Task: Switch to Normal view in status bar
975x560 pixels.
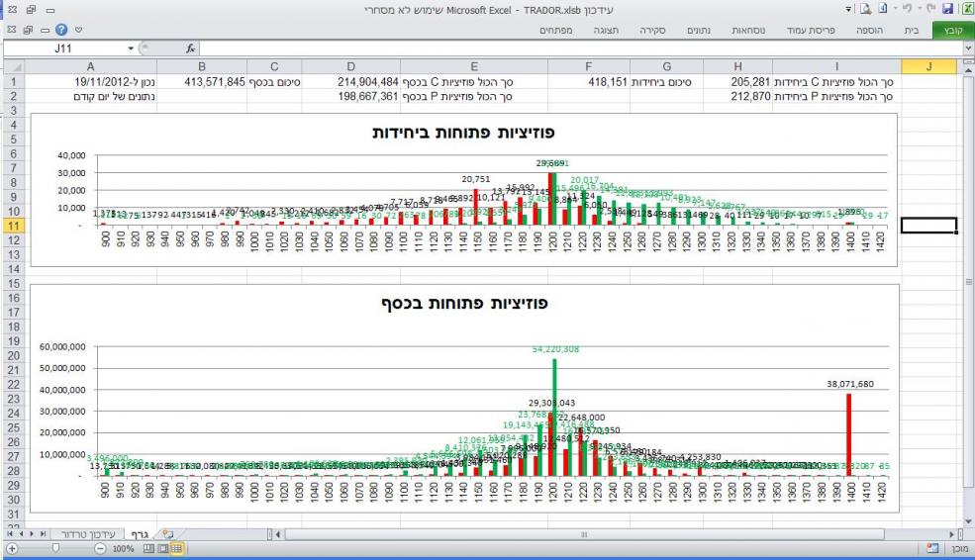Action: pyautogui.click(x=177, y=547)
